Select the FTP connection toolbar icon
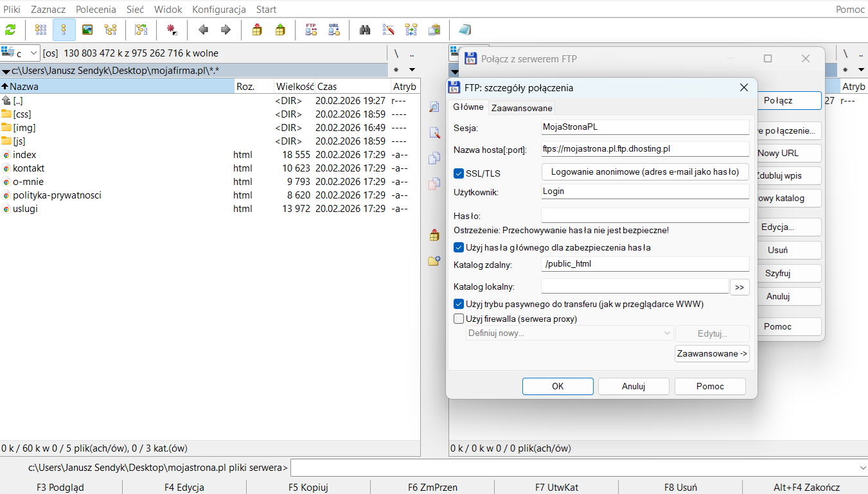This screenshot has width=868, height=494. [311, 30]
